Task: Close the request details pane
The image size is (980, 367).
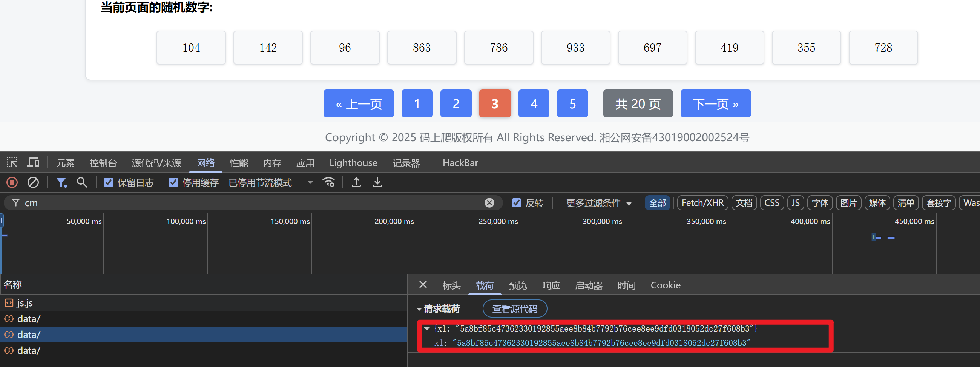Action: (x=423, y=285)
